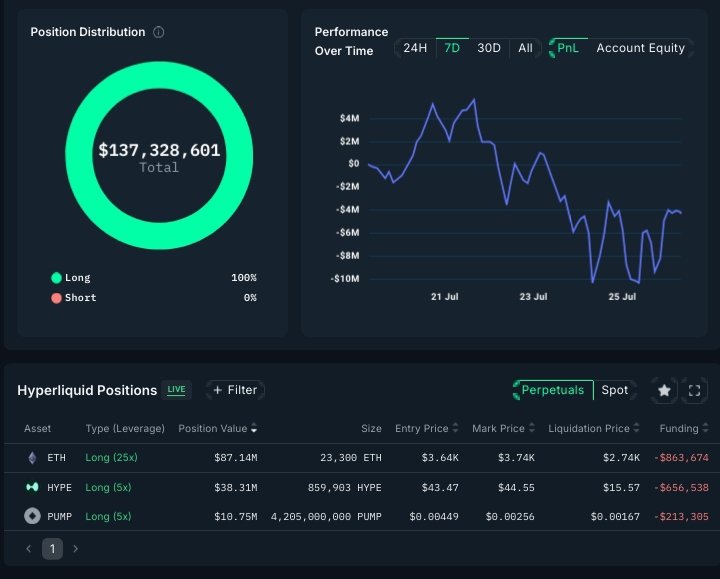Switch chart to PnL view
The width and height of the screenshot is (720, 579).
tap(568, 48)
